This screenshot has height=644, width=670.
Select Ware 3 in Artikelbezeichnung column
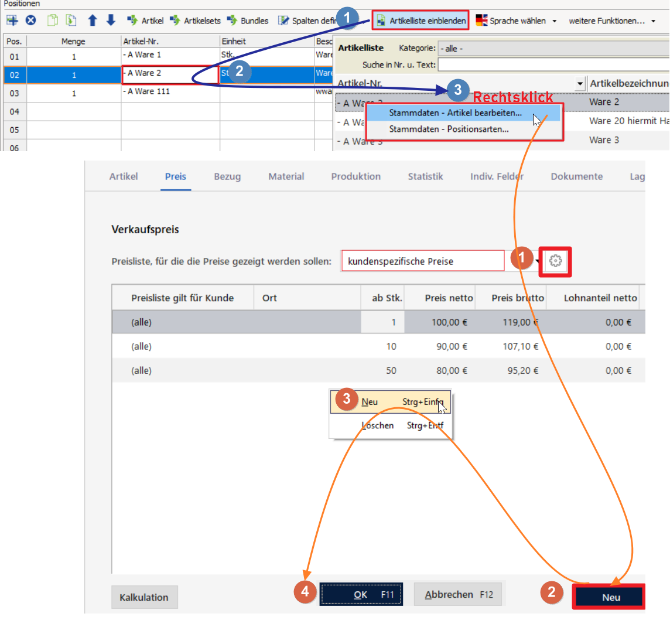tap(604, 140)
